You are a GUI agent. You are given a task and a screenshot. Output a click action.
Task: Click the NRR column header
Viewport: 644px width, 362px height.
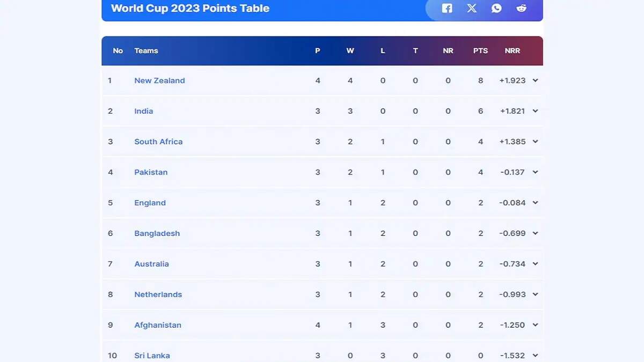[x=513, y=50]
